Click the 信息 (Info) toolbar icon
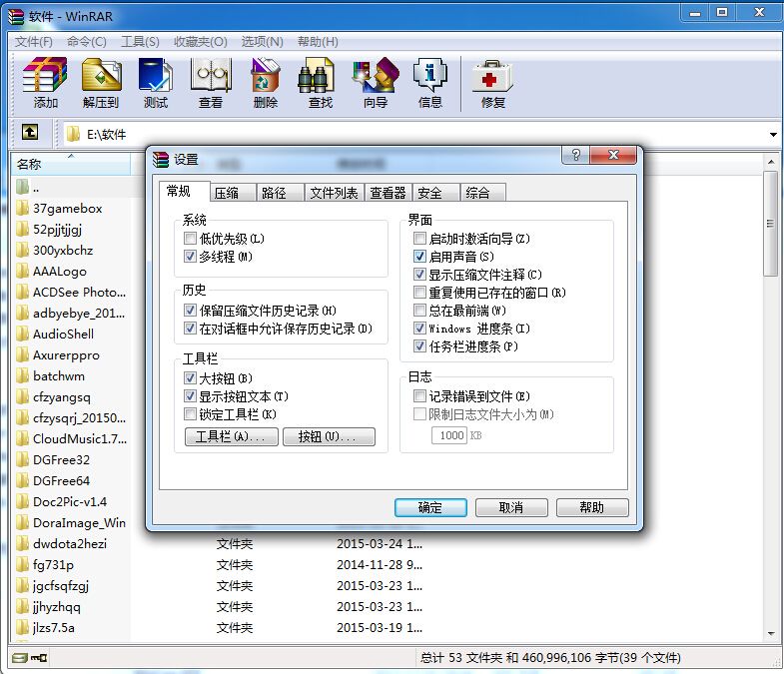The image size is (784, 674). click(x=430, y=75)
